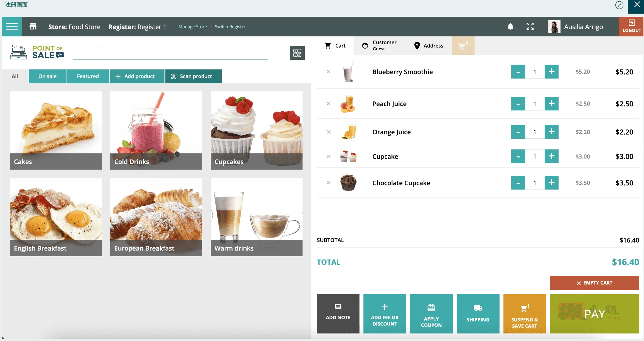Image resolution: width=644 pixels, height=341 pixels.
Task: Click the $16.40 total amount
Action: click(x=625, y=262)
